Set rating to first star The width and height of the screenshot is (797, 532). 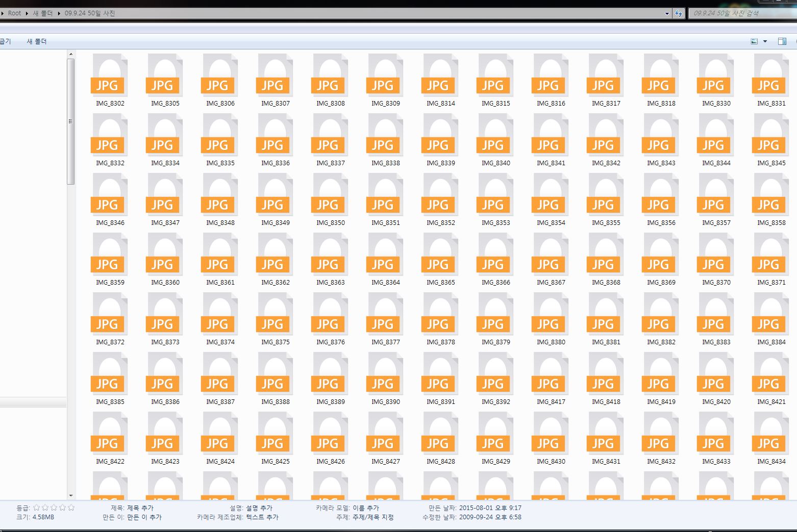36,508
